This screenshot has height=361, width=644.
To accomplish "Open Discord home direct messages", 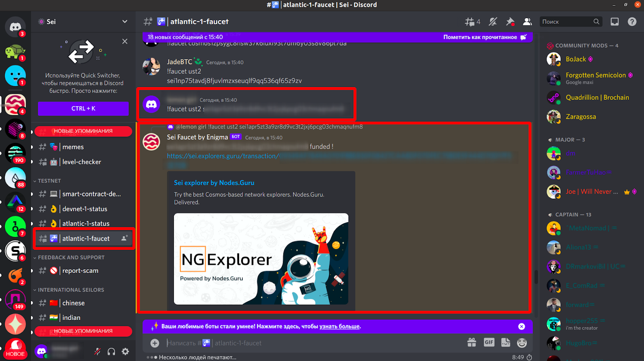I will point(15,27).
